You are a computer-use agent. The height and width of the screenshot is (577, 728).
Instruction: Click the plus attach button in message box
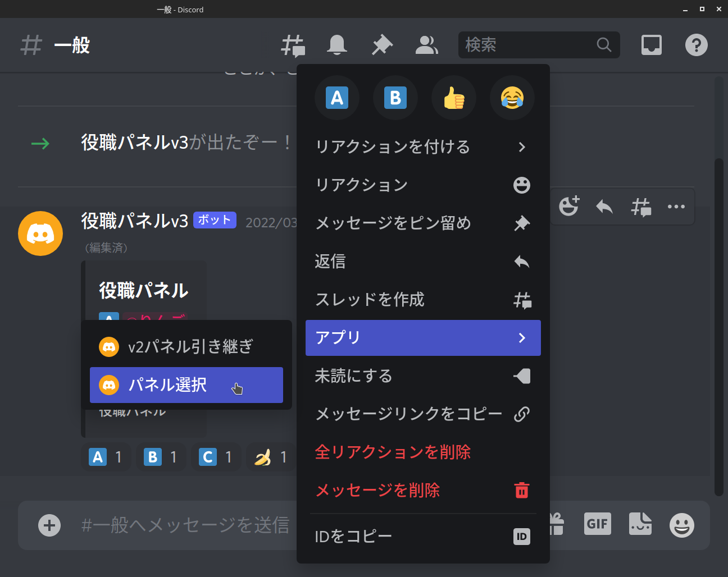[x=49, y=525]
